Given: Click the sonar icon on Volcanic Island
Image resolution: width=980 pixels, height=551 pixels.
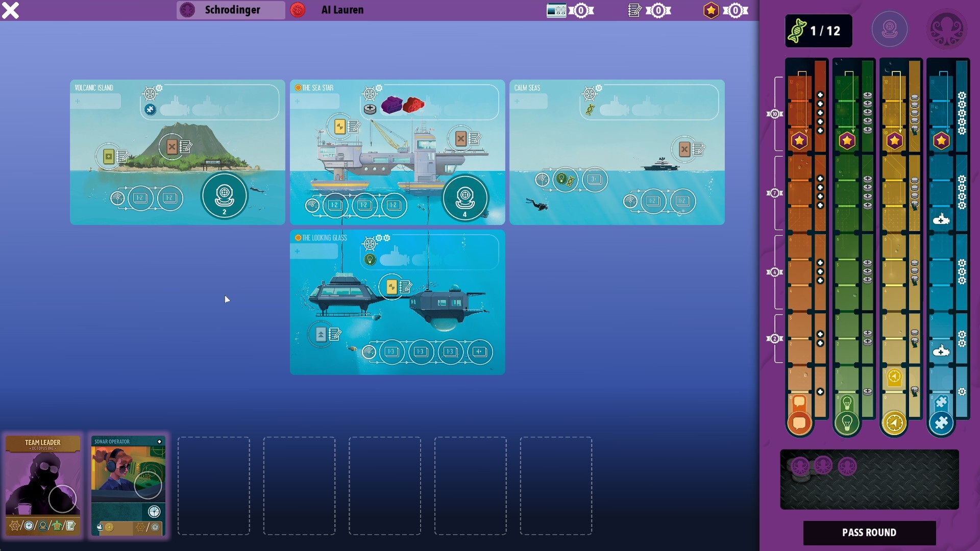Looking at the screenshot, I should pyautogui.click(x=118, y=198).
